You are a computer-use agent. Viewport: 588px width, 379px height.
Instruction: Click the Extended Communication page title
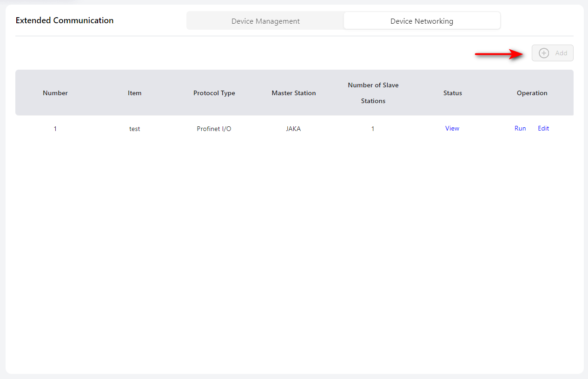point(65,20)
